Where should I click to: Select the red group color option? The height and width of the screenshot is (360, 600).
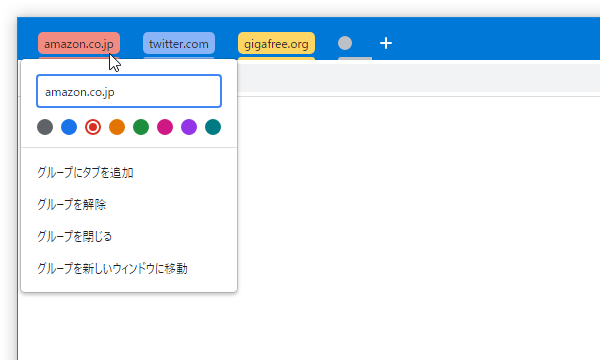(x=93, y=127)
